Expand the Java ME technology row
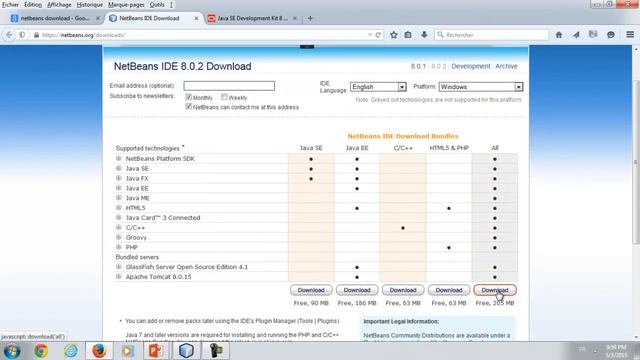640x360 pixels. point(119,198)
